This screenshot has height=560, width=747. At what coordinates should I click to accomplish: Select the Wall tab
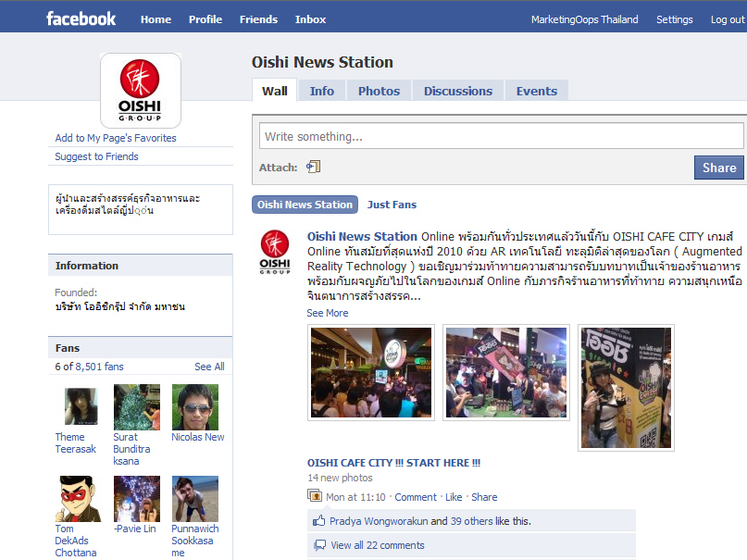[274, 91]
